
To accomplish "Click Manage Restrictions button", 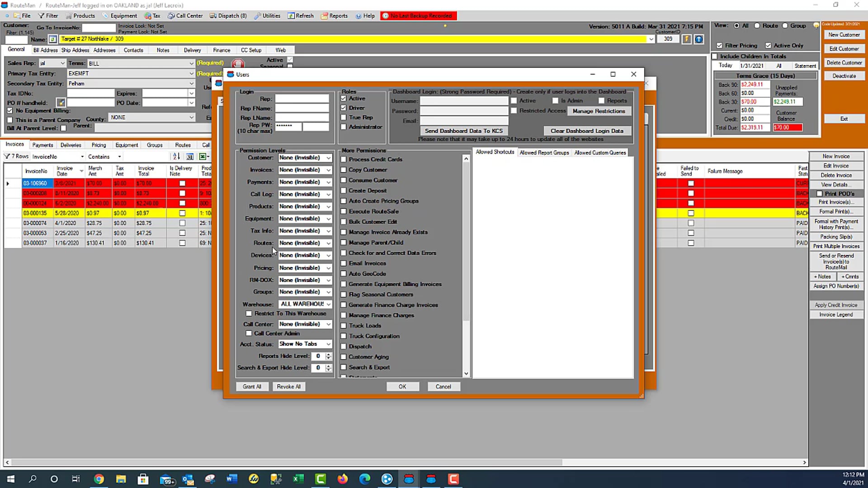I will [599, 111].
